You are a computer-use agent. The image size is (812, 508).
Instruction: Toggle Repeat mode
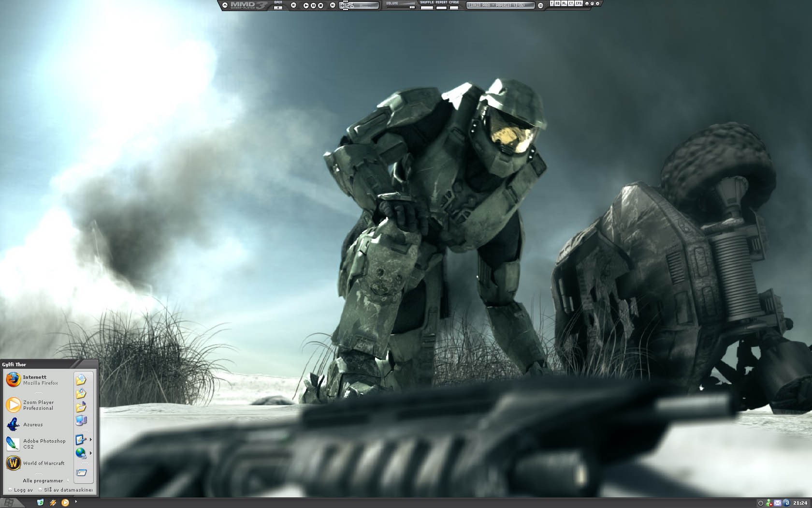(441, 8)
